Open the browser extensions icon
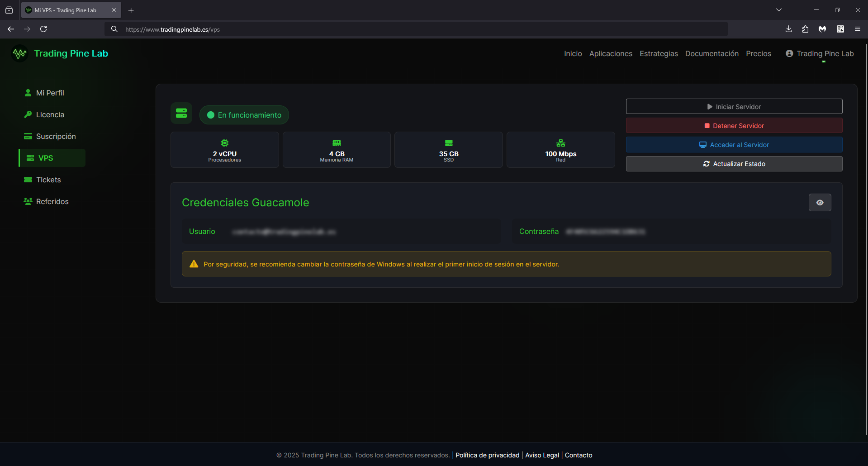Viewport: 868px width, 466px height. click(805, 29)
